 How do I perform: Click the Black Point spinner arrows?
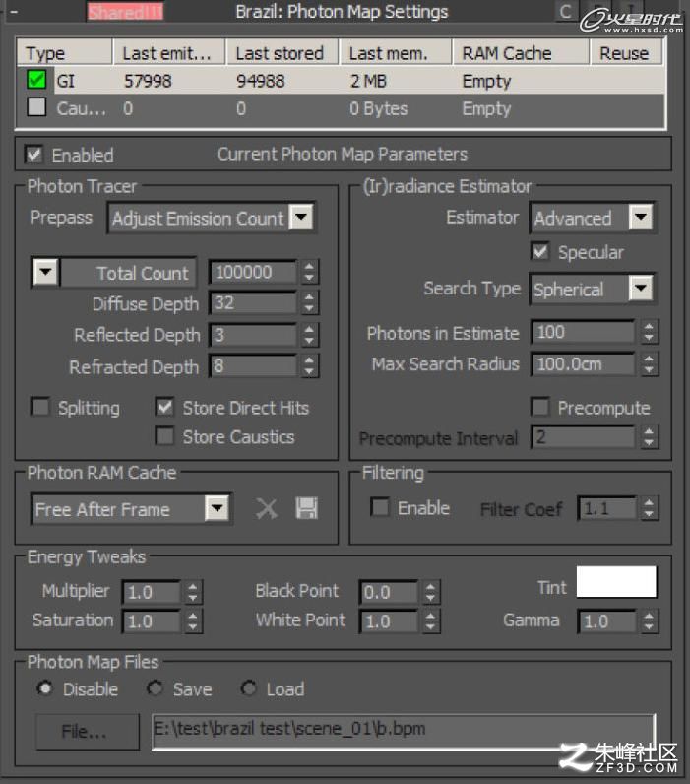430,593
